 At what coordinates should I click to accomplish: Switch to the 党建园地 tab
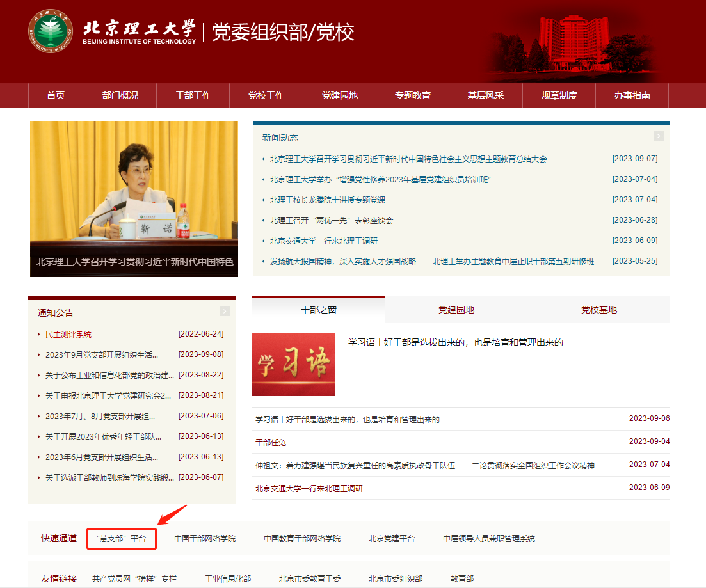coord(456,310)
